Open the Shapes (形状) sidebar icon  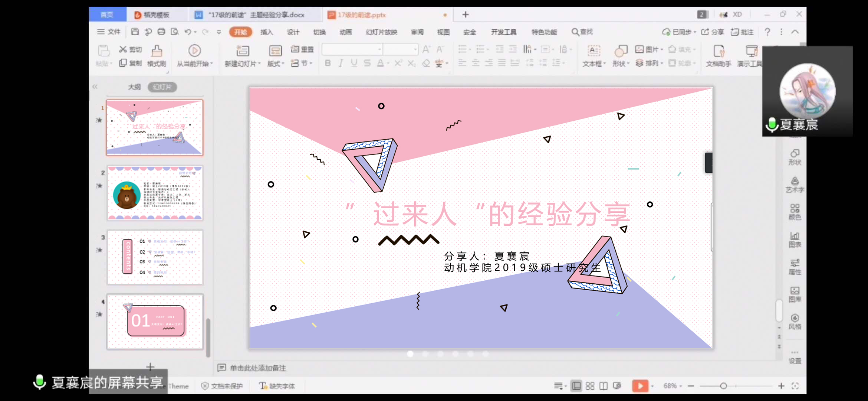(x=795, y=157)
